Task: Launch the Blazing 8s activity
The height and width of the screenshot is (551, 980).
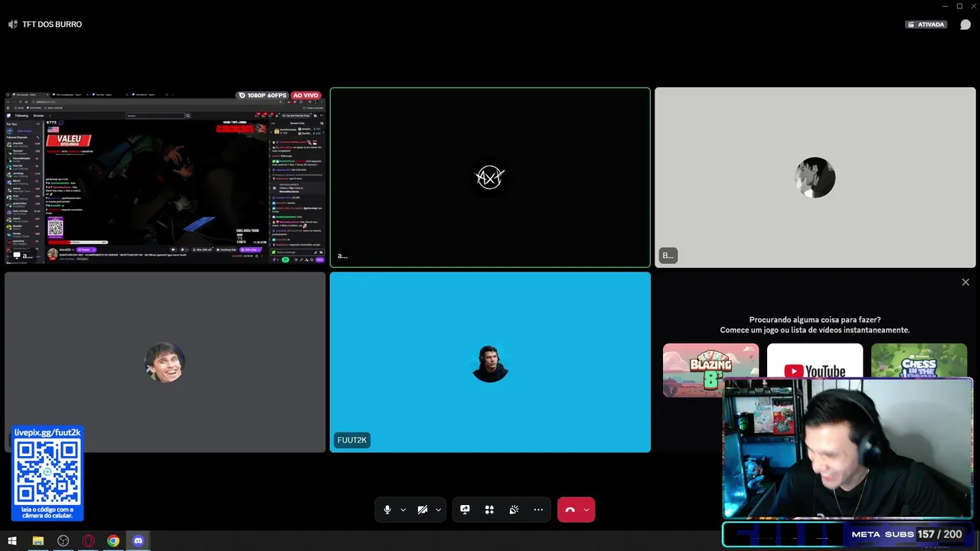Action: point(710,370)
